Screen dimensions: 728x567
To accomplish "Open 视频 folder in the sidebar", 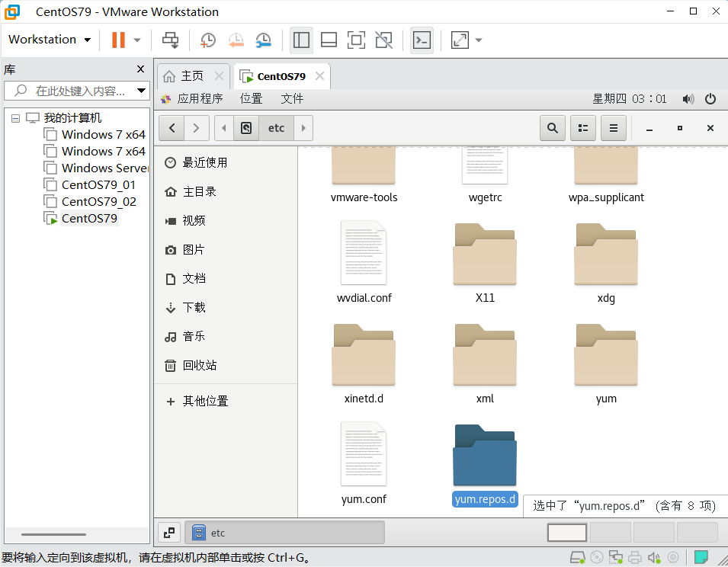I will 226,220.
